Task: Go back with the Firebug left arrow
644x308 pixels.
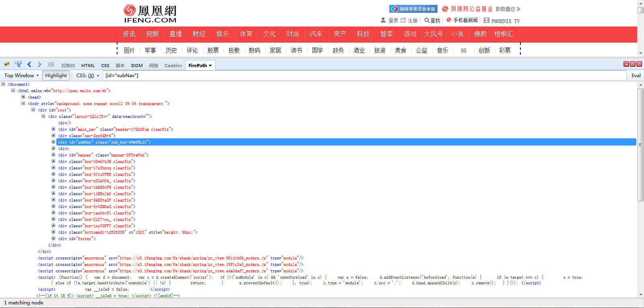Action: 29,64
